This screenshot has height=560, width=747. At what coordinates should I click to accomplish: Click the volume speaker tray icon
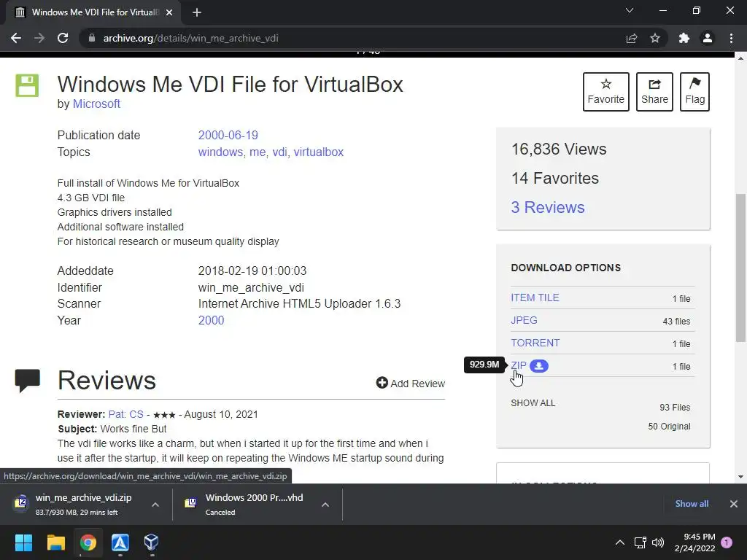tap(658, 542)
